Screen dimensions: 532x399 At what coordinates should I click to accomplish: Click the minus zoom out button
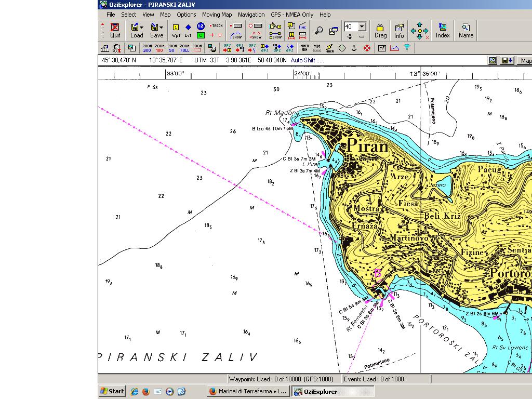tap(362, 36)
